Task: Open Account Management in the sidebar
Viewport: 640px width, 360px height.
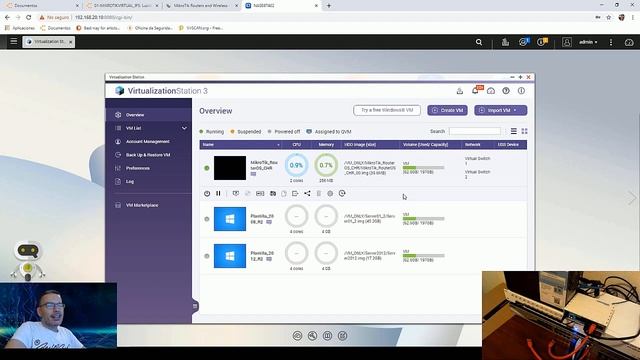Action: coord(149,142)
